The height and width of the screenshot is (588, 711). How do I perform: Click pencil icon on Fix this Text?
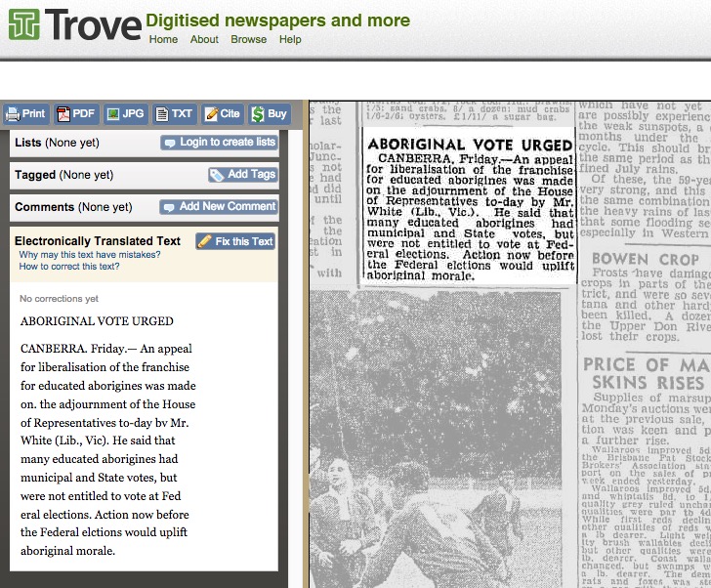pyautogui.click(x=205, y=241)
